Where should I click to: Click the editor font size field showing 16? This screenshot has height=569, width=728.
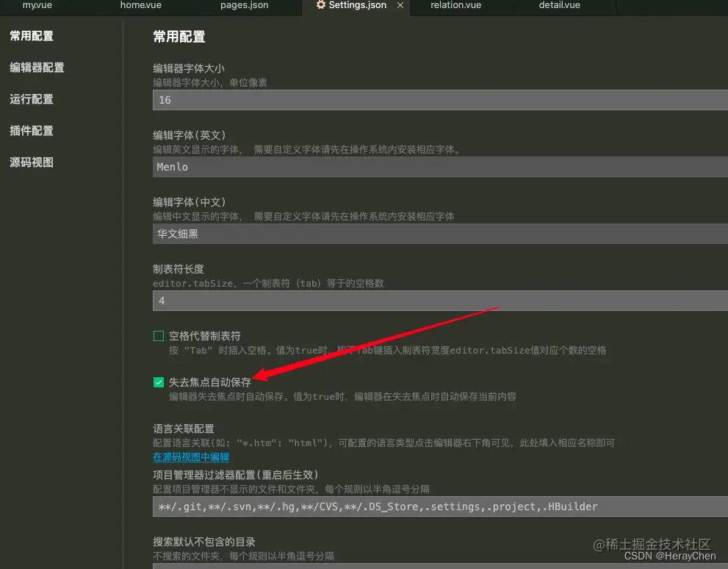[x=367, y=99]
